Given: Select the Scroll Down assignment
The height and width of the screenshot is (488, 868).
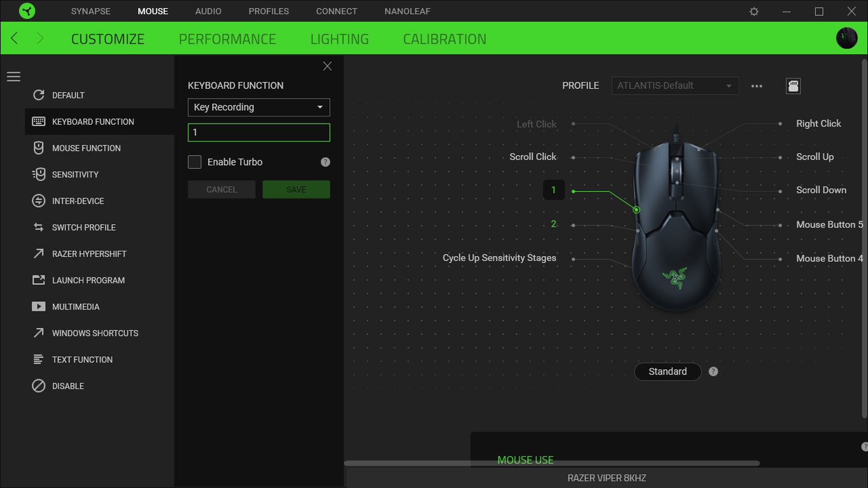Looking at the screenshot, I should point(821,190).
